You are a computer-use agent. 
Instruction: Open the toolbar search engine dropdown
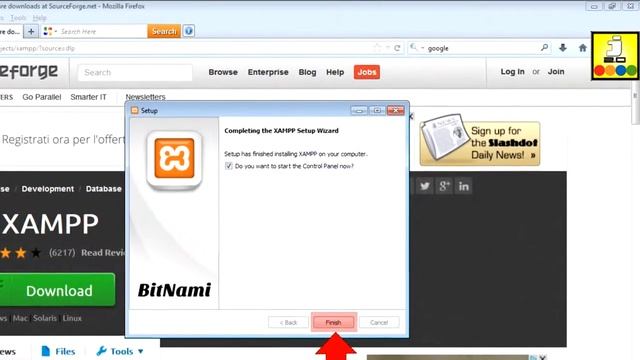click(x=49, y=31)
